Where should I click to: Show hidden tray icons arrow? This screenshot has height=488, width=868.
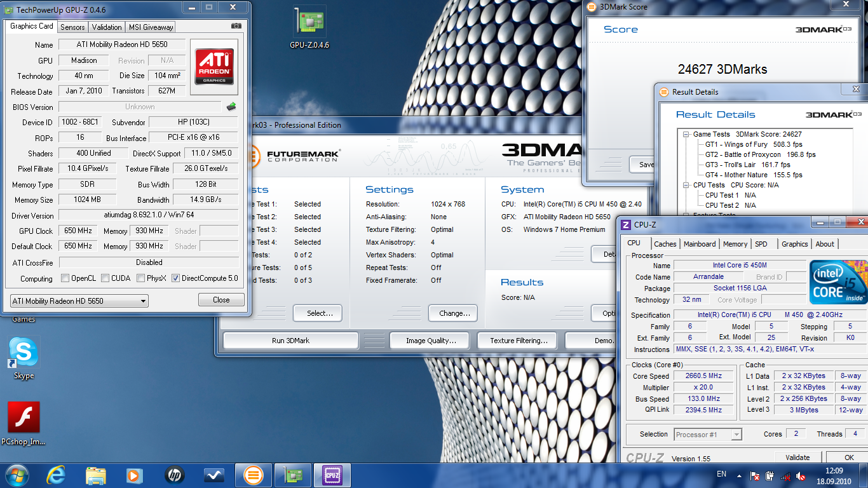(x=740, y=476)
